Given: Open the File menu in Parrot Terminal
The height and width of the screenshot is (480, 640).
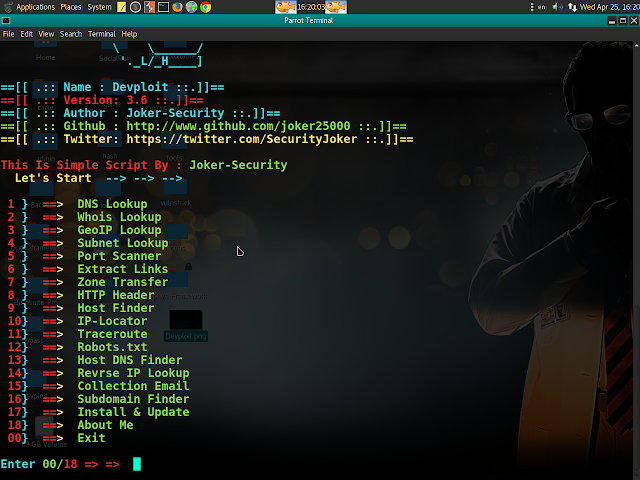Looking at the screenshot, I should (x=8, y=34).
